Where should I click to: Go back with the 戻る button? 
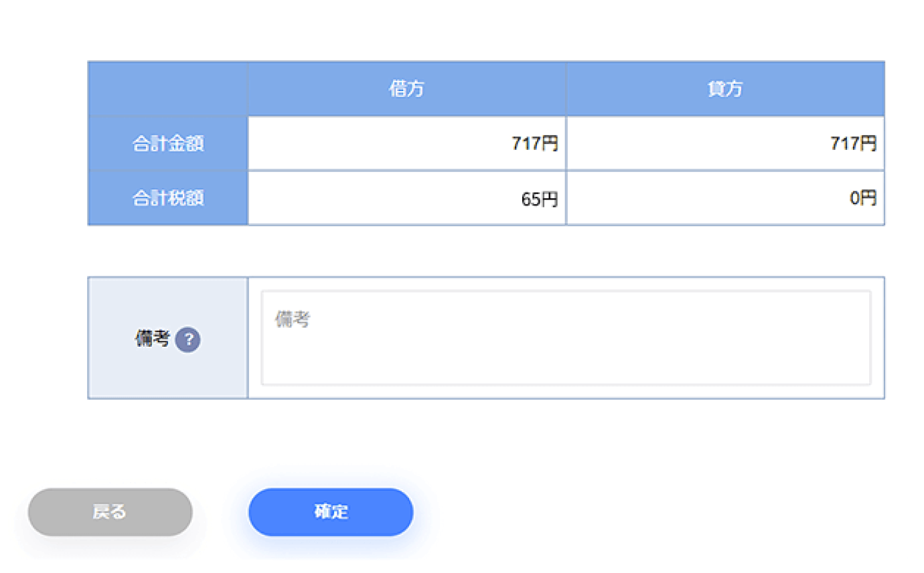110,512
